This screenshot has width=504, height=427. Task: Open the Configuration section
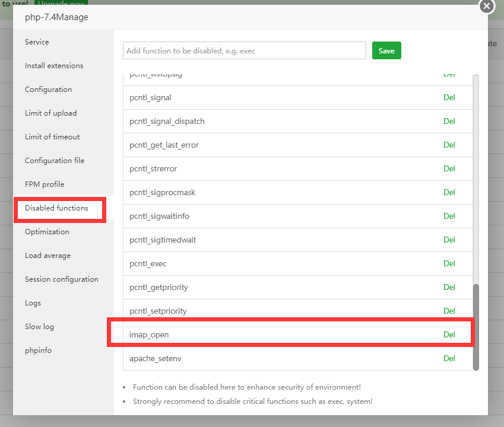48,90
